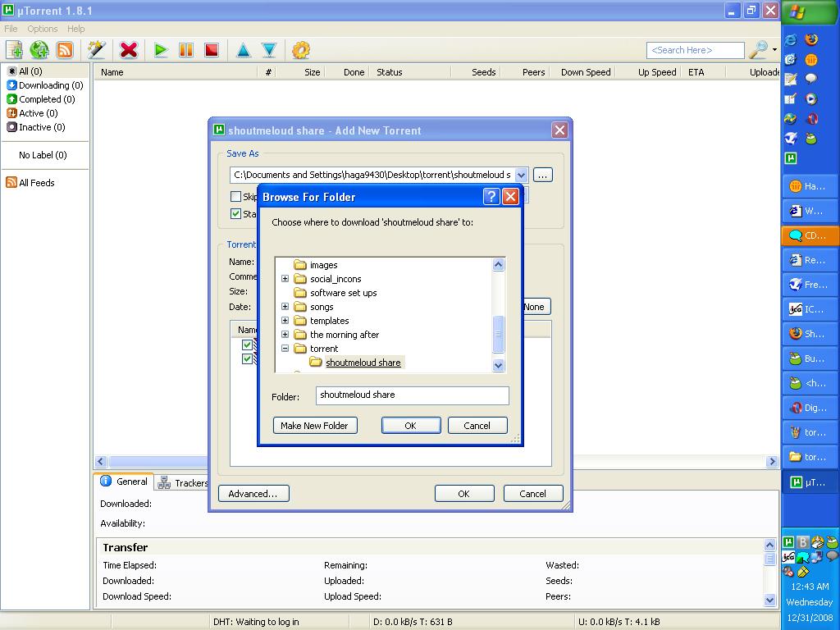The image size is (840, 630).
Task: Click folder tree scroll down arrow
Action: coord(498,365)
